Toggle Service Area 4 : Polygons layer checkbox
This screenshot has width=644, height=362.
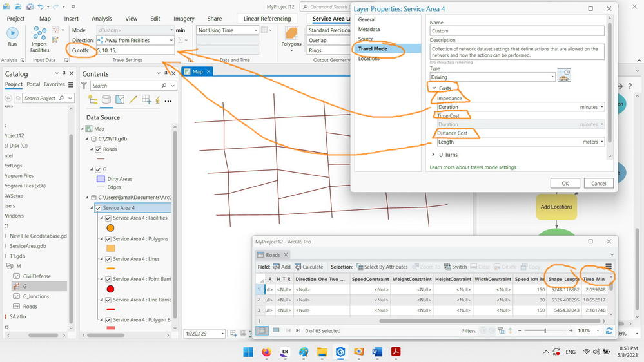(108, 239)
